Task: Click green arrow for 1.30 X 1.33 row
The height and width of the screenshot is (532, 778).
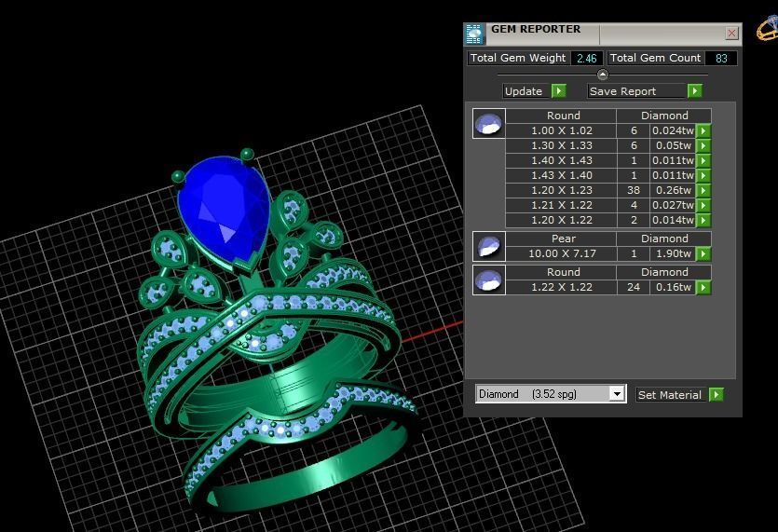Action: pos(703,145)
